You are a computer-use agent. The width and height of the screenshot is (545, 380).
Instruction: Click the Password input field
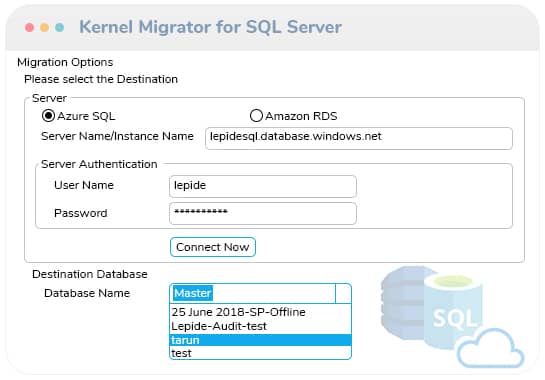pyautogui.click(x=263, y=213)
